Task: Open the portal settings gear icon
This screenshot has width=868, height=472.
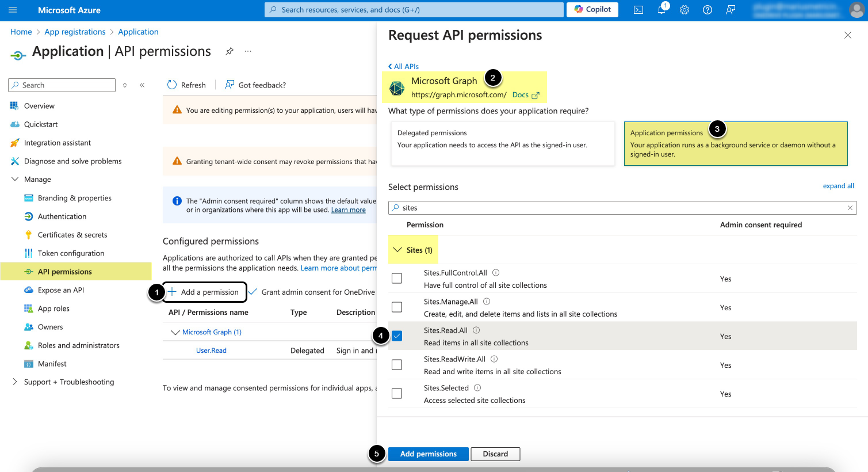Action: click(x=685, y=10)
